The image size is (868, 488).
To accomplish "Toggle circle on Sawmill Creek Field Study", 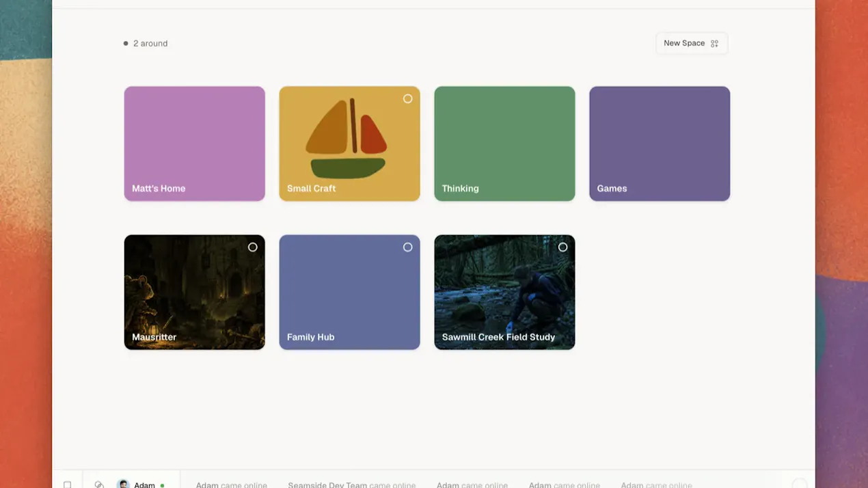I will point(562,247).
